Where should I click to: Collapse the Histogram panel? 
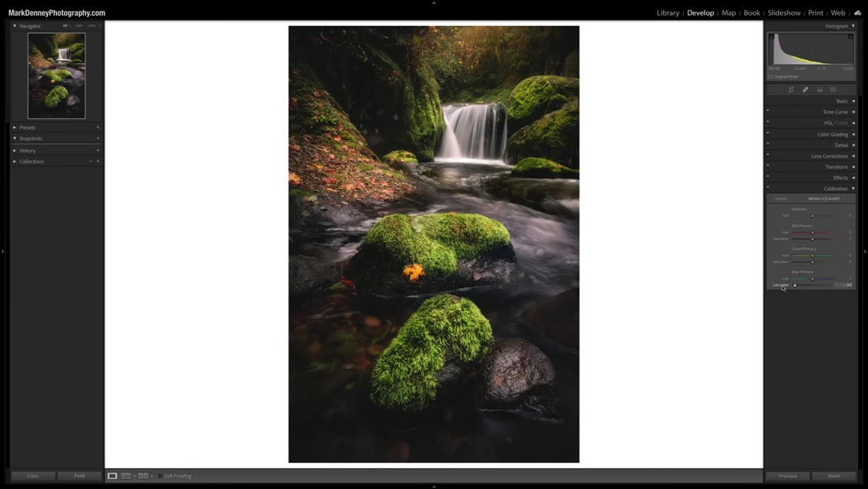(x=853, y=26)
